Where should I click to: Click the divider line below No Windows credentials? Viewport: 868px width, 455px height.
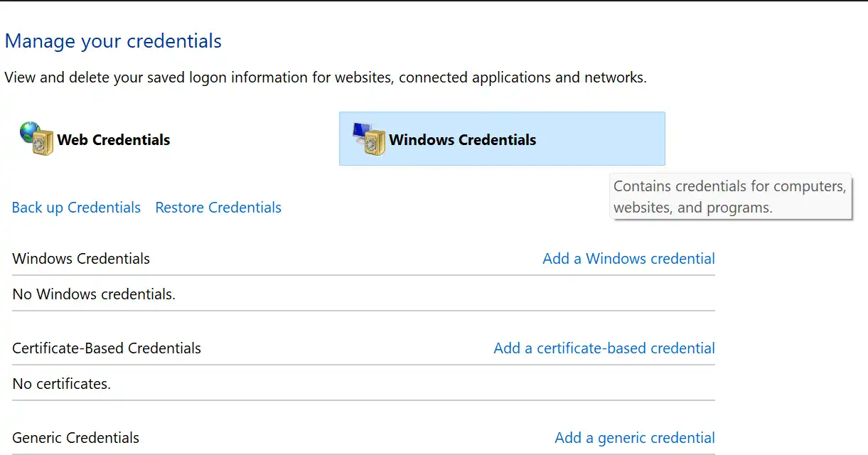(363, 311)
